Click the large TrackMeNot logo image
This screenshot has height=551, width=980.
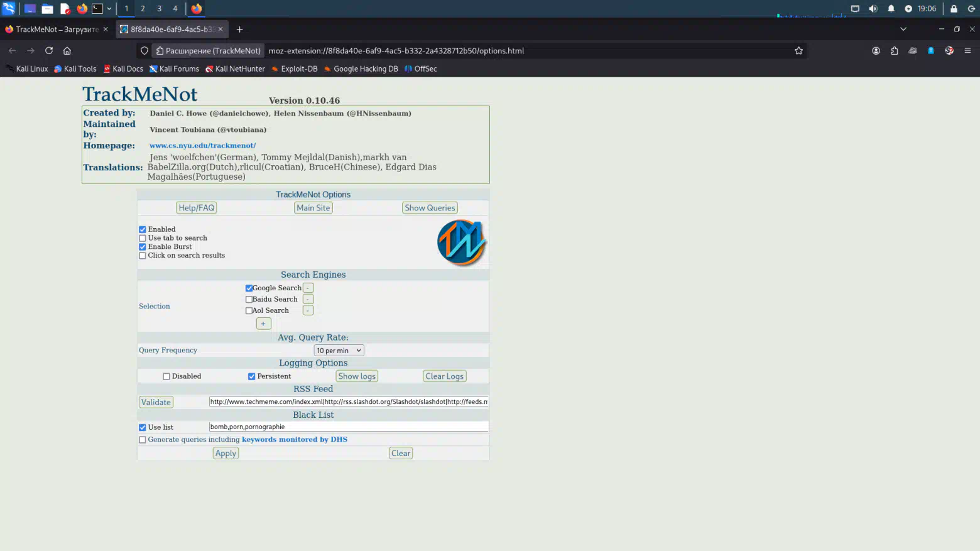click(462, 243)
